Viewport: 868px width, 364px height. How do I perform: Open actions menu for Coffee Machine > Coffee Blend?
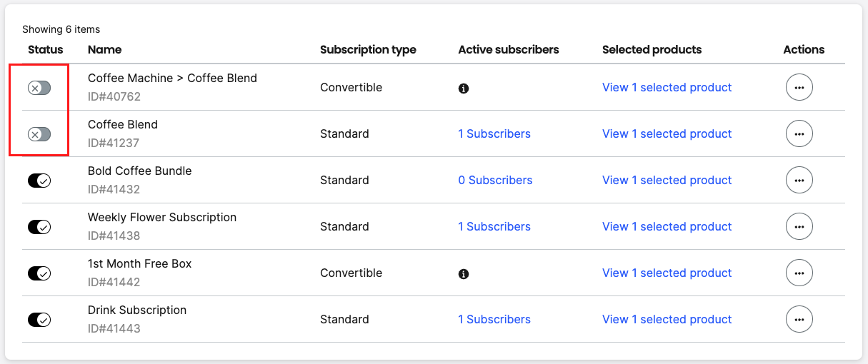point(799,87)
